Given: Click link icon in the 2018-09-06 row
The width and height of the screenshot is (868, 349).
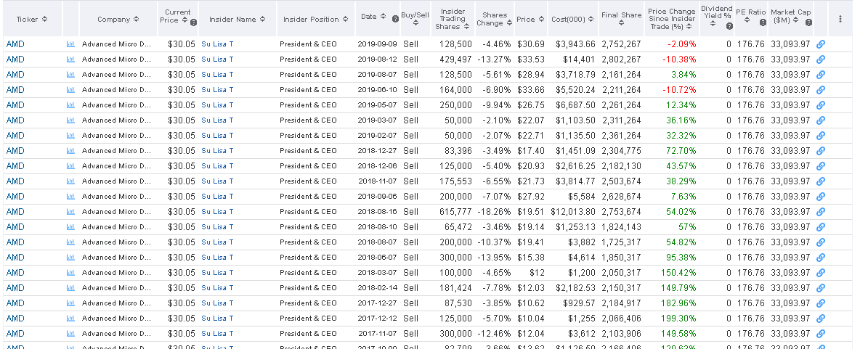Looking at the screenshot, I should 821,197.
